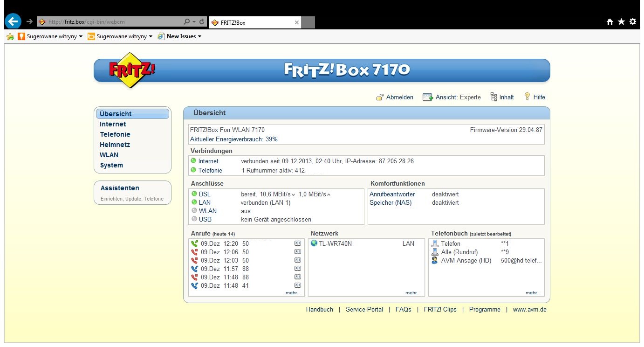Click the FRITZ! logo in the page header
The height and width of the screenshot is (347, 644).
coord(132,70)
